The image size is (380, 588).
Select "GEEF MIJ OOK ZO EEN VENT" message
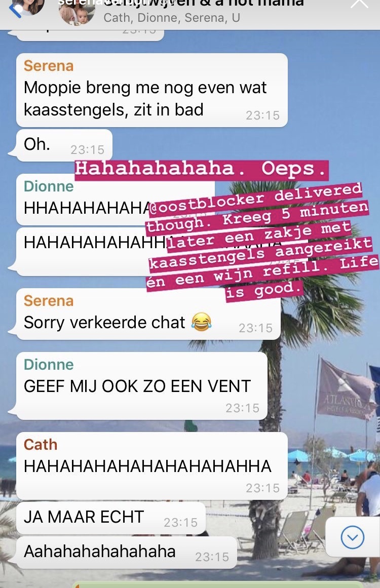pyautogui.click(x=141, y=386)
